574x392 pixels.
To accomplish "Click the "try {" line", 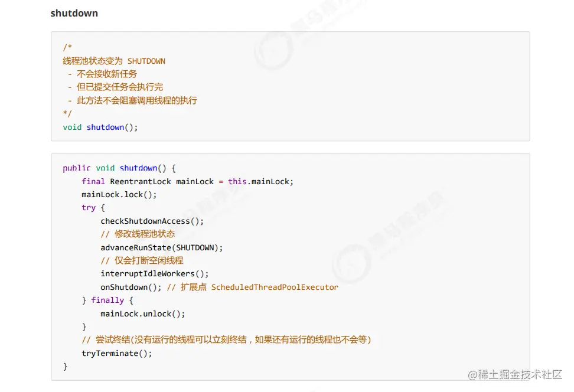I will pyautogui.click(x=93, y=208).
